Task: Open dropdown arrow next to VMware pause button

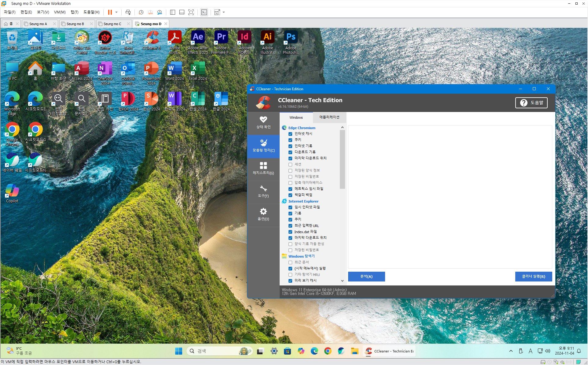Action: pos(116,12)
